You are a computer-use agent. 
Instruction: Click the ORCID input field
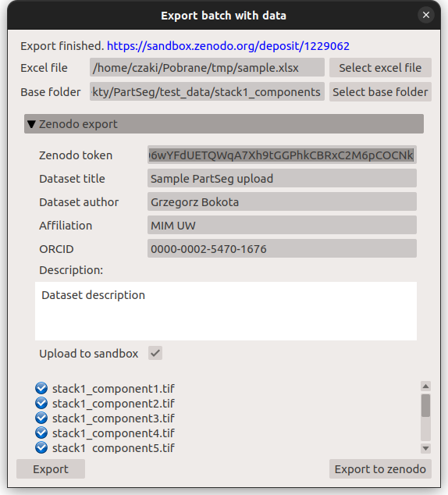click(282, 249)
